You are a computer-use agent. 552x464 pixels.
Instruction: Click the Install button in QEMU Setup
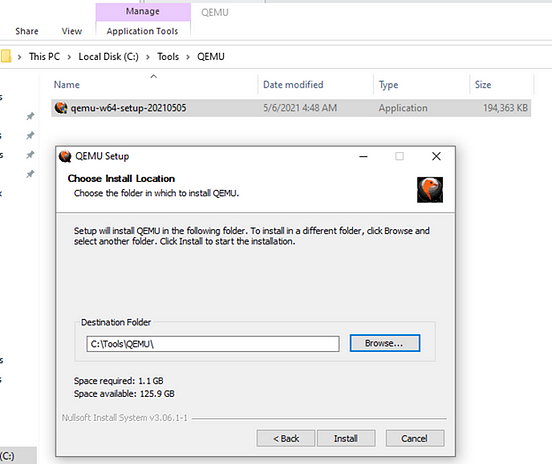click(x=346, y=438)
